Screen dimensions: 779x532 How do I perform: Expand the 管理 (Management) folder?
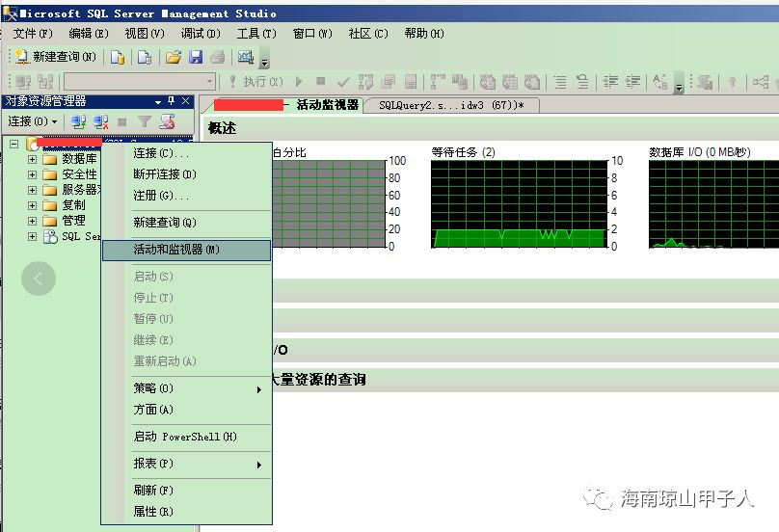pos(32,221)
